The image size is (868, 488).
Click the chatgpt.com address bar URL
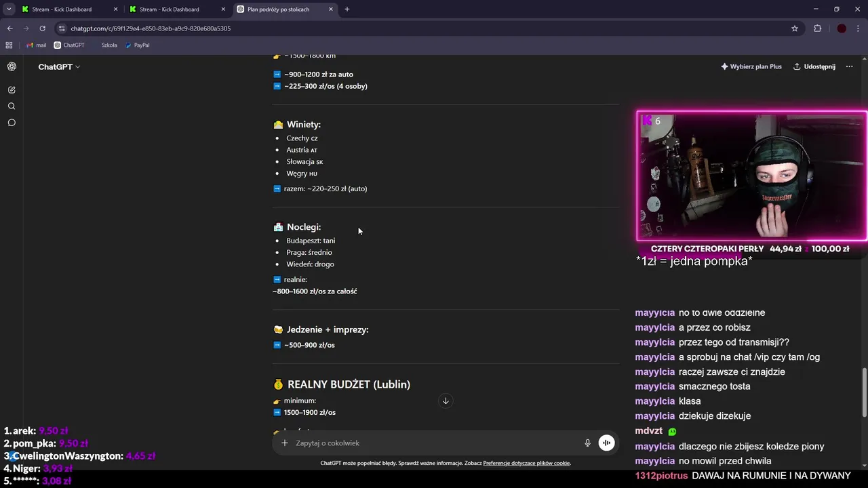click(x=151, y=28)
